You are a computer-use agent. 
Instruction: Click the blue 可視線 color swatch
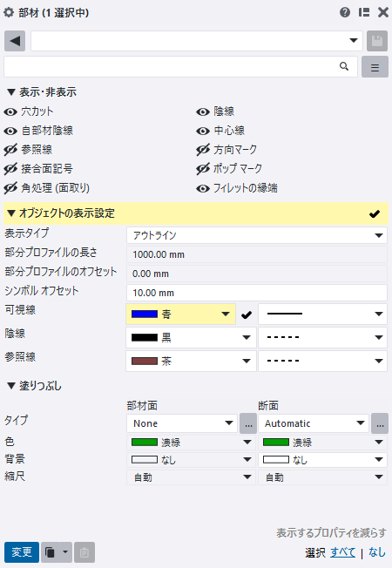coord(145,314)
